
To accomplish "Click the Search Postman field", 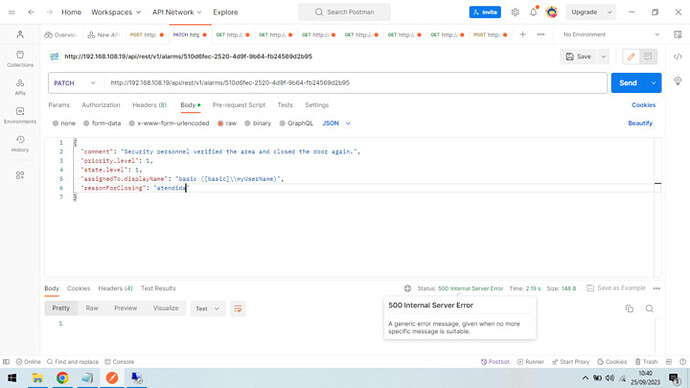I will [344, 12].
